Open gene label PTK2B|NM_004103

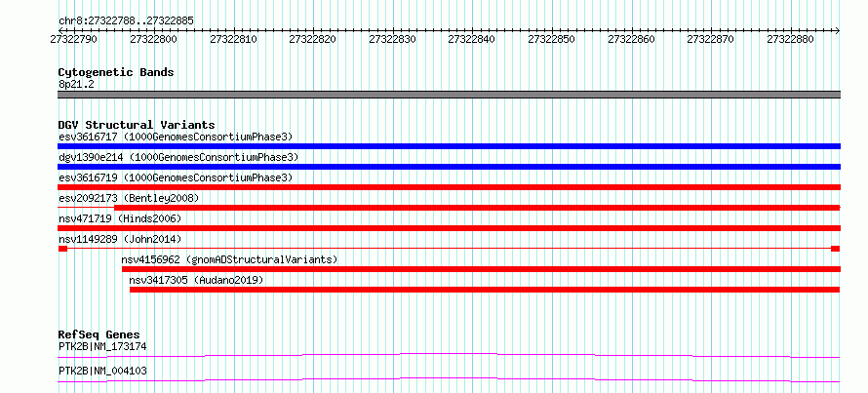[102, 372]
